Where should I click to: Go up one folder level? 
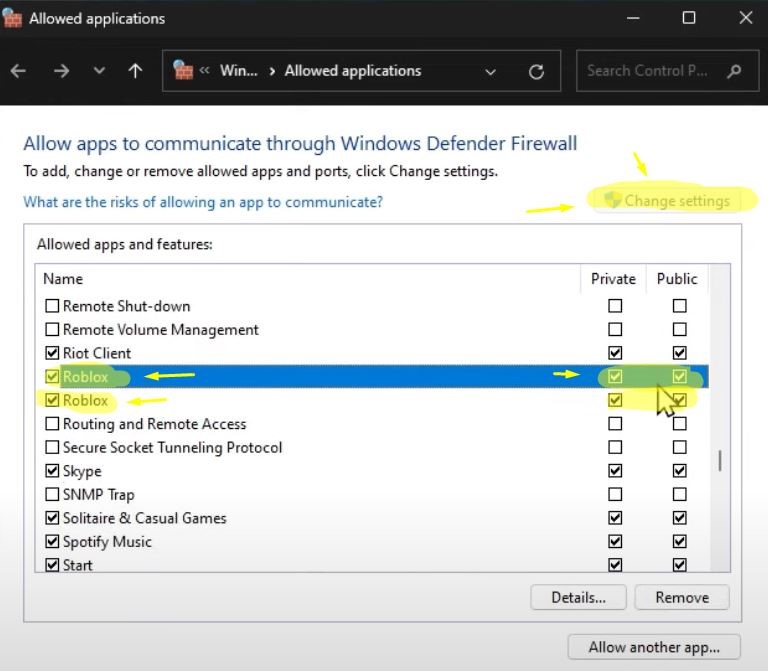(135, 71)
